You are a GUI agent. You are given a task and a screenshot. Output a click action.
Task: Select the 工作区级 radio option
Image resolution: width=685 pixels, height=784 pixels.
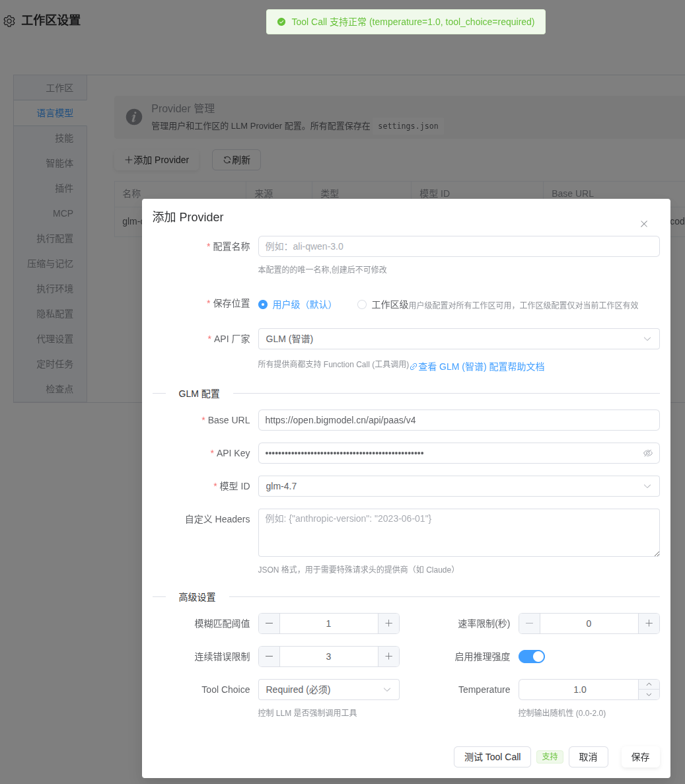362,304
